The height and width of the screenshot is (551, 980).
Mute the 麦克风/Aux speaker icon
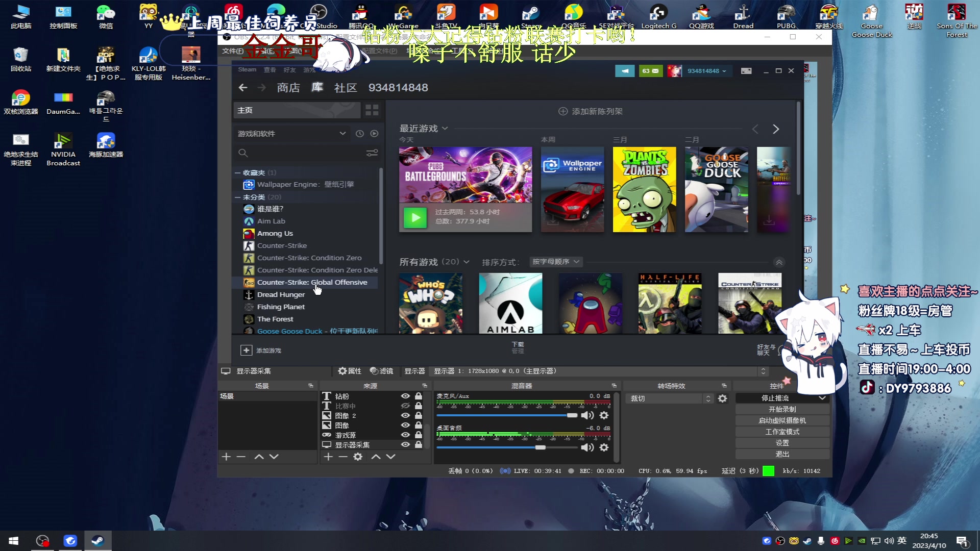(x=587, y=415)
